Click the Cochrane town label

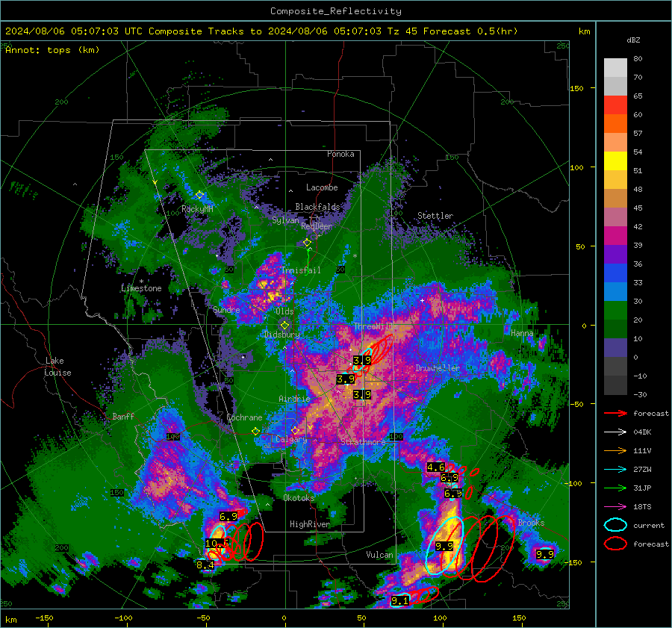[244, 417]
